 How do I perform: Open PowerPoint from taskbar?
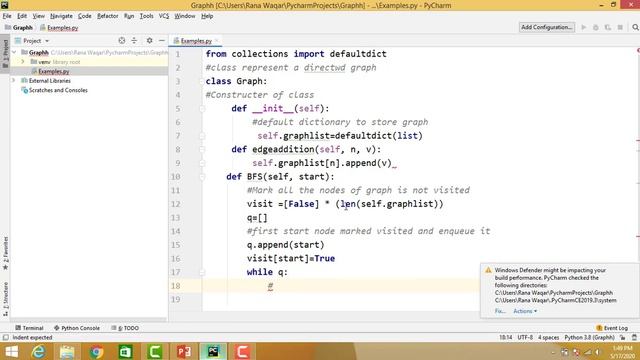[184, 351]
